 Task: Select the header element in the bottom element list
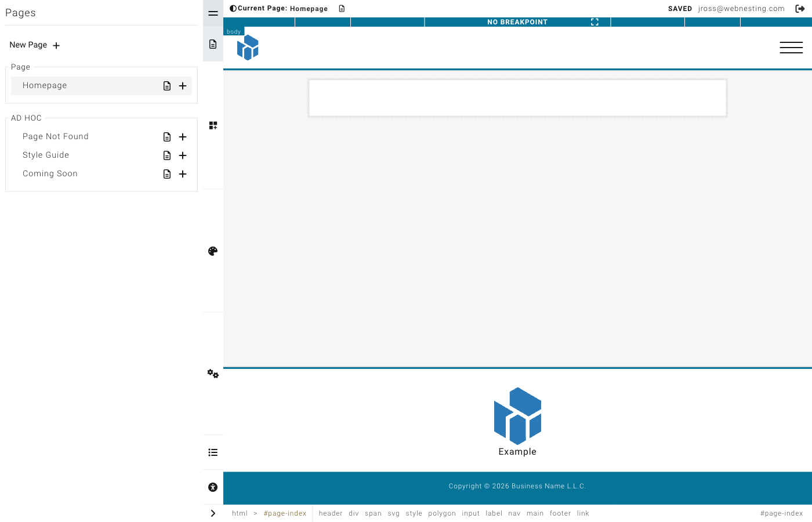point(331,513)
